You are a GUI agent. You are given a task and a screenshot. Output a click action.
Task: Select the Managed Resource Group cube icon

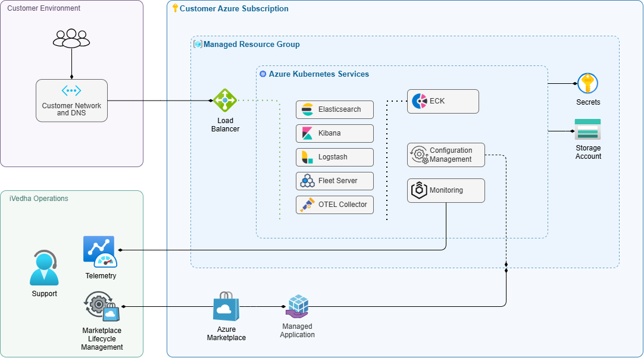point(198,44)
